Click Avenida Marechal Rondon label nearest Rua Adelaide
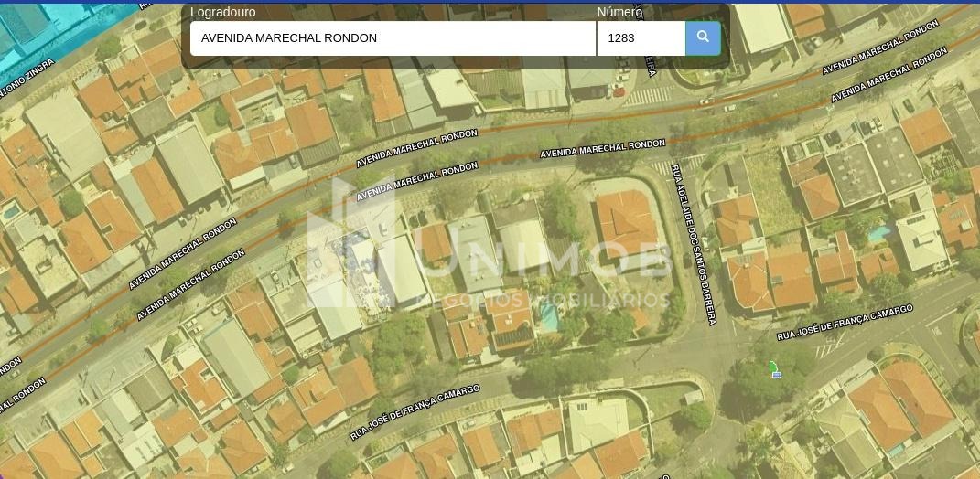Screen dimensions: 980x479 (602, 149)
